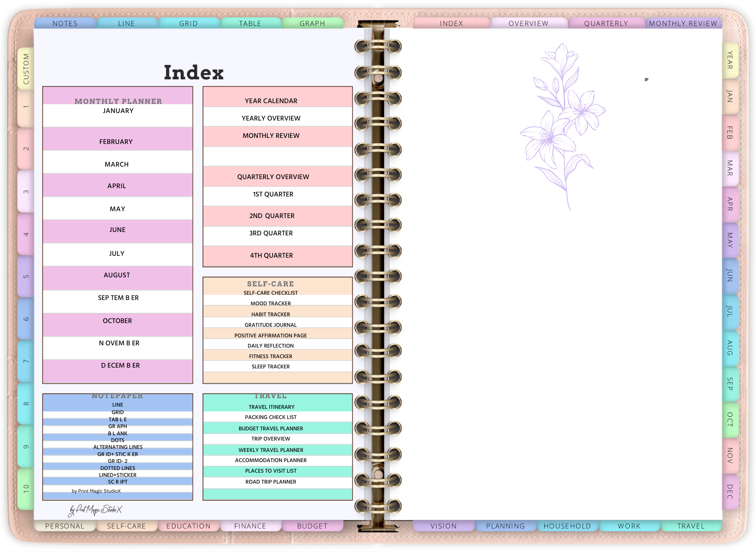Open SLEEP TRACKER self-care link
The height and width of the screenshot is (552, 756).
[x=271, y=366]
